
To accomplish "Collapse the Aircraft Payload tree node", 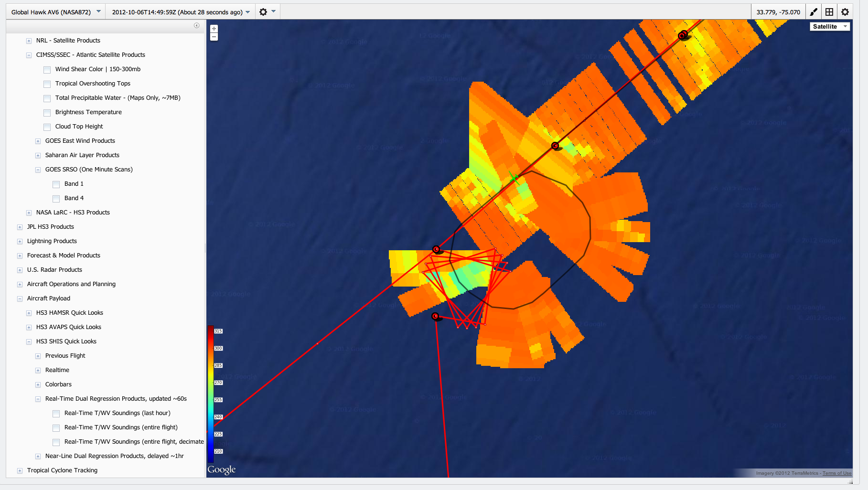I will (x=20, y=299).
